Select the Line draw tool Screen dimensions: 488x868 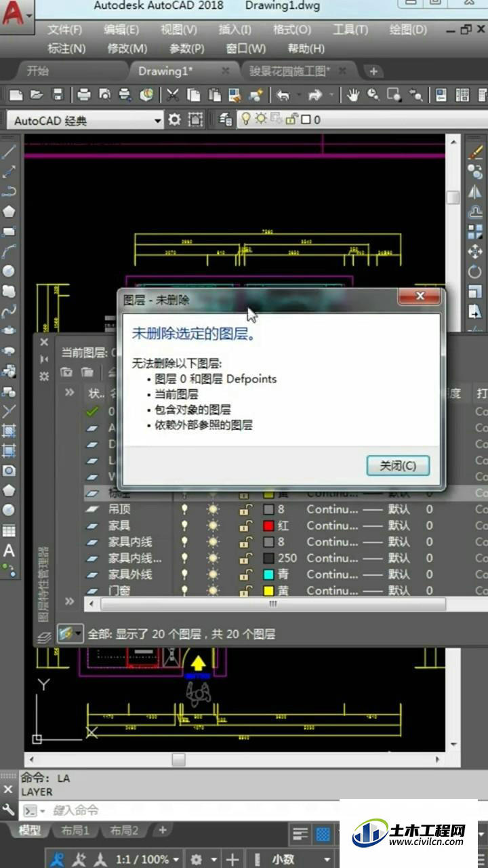click(x=9, y=153)
